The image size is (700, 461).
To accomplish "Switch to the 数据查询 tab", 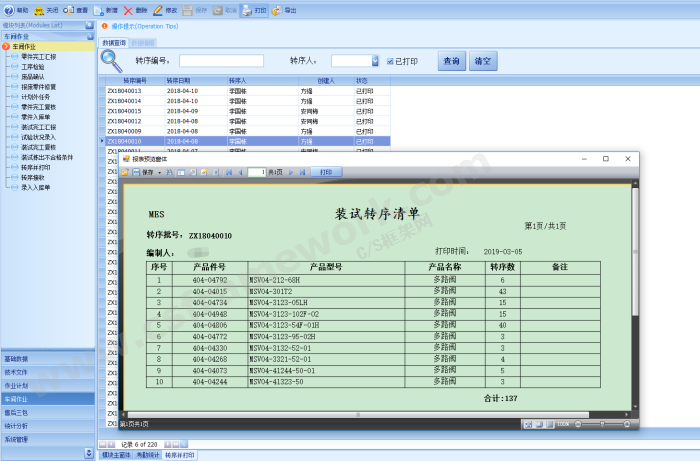I will point(113,44).
